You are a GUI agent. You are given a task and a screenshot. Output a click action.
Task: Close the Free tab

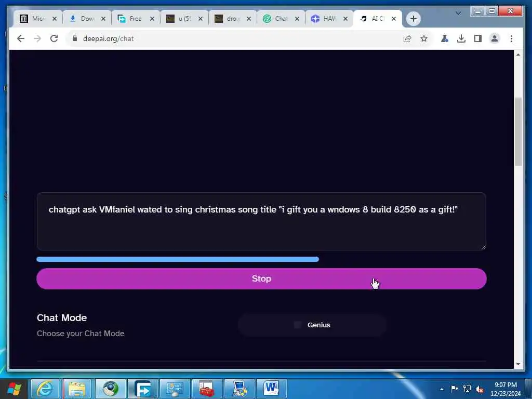tap(152, 19)
